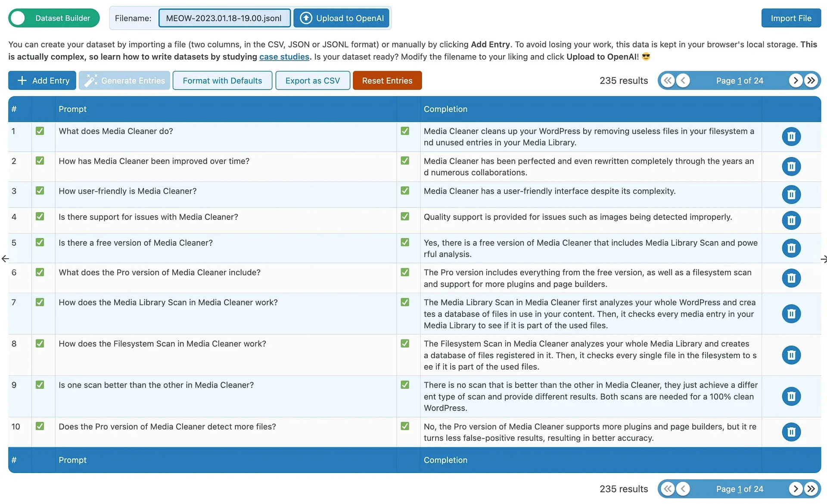Navigate to previous page using left chevron
The image size is (827, 504).
tap(684, 80)
